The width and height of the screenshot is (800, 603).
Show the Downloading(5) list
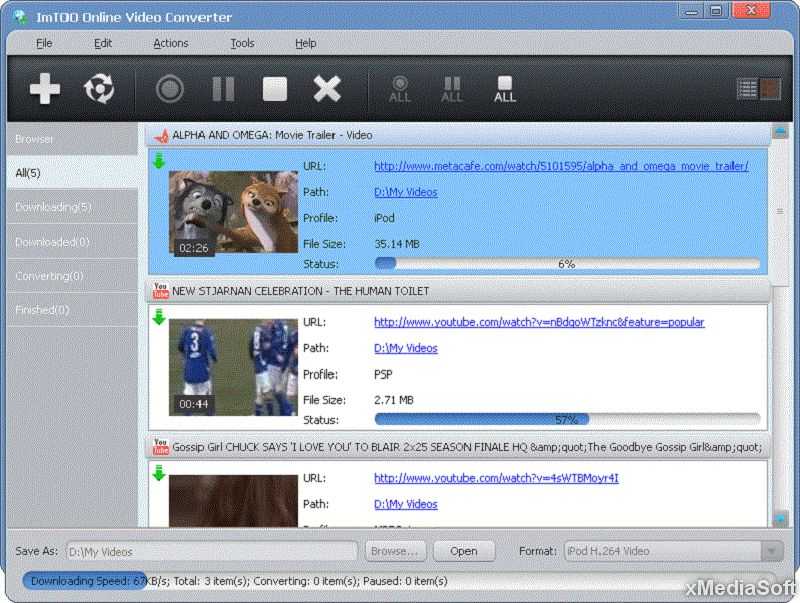point(72,207)
